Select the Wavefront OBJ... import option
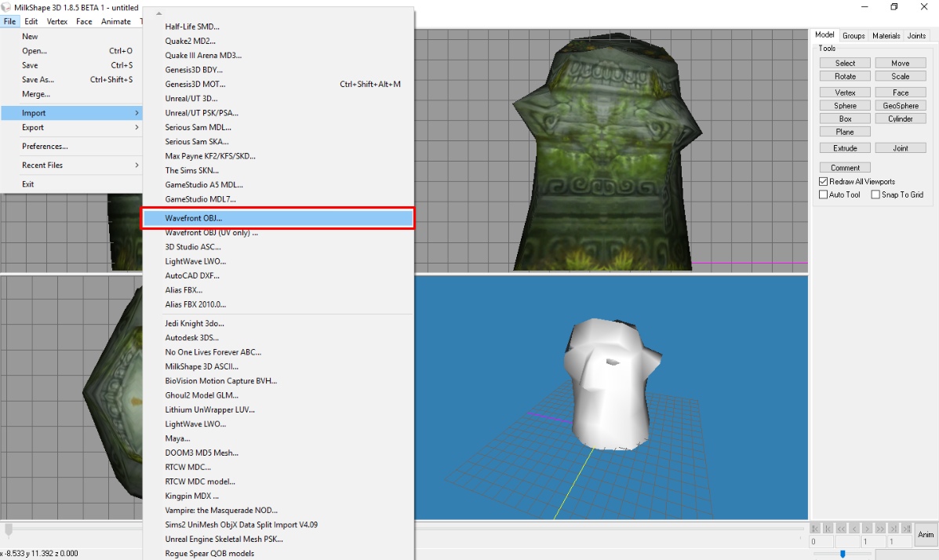Image resolution: width=939 pixels, height=560 pixels. click(278, 218)
